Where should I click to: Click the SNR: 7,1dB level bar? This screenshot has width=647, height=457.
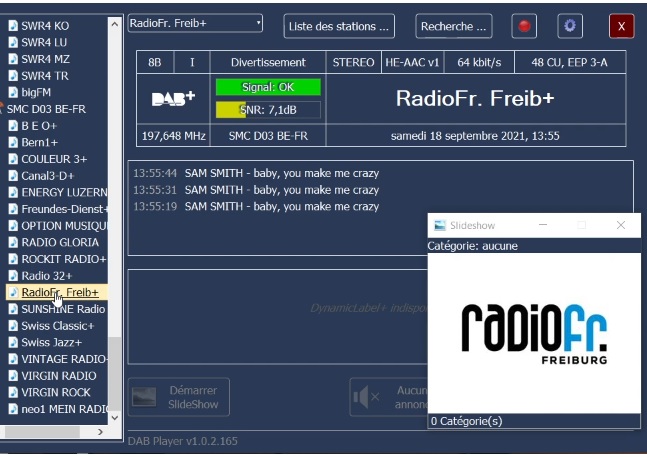coord(268,110)
